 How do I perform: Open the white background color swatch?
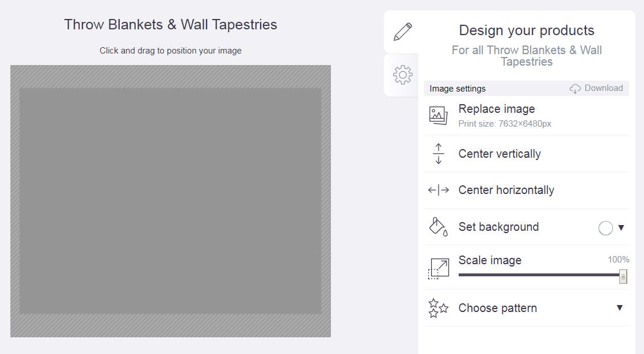[605, 228]
